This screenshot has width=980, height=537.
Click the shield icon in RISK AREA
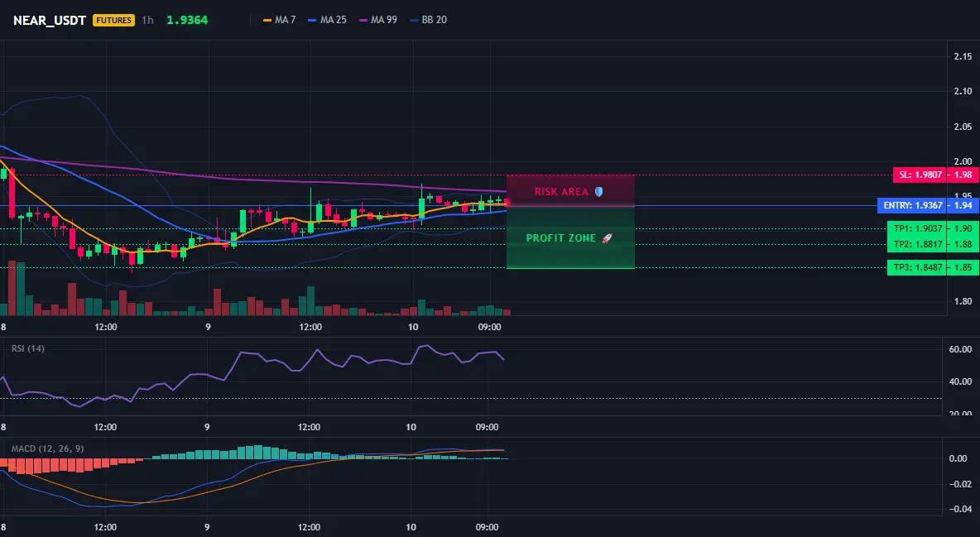pos(598,192)
